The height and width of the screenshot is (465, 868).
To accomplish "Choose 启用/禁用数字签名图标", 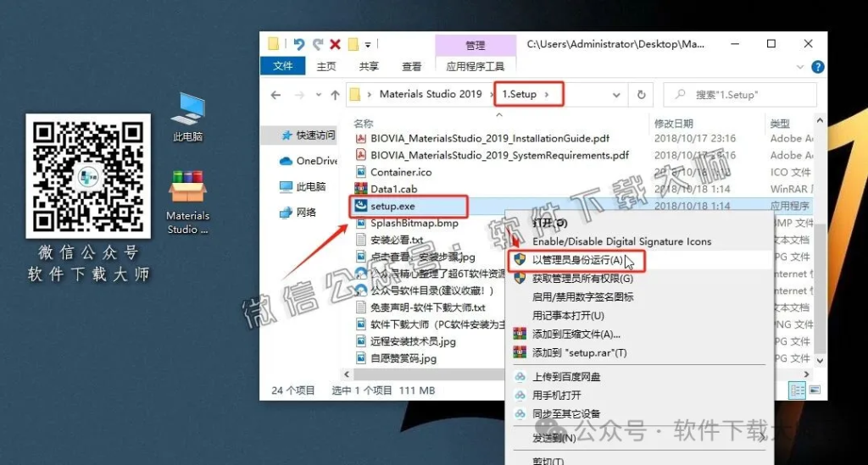I will click(582, 297).
